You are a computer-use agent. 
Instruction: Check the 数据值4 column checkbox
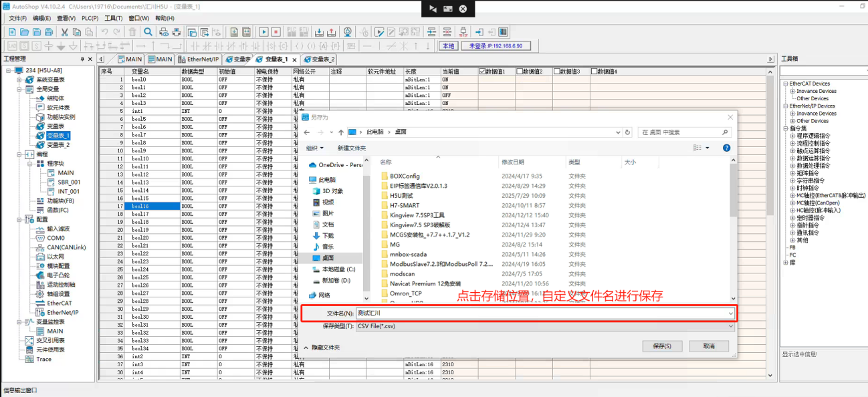[594, 72]
